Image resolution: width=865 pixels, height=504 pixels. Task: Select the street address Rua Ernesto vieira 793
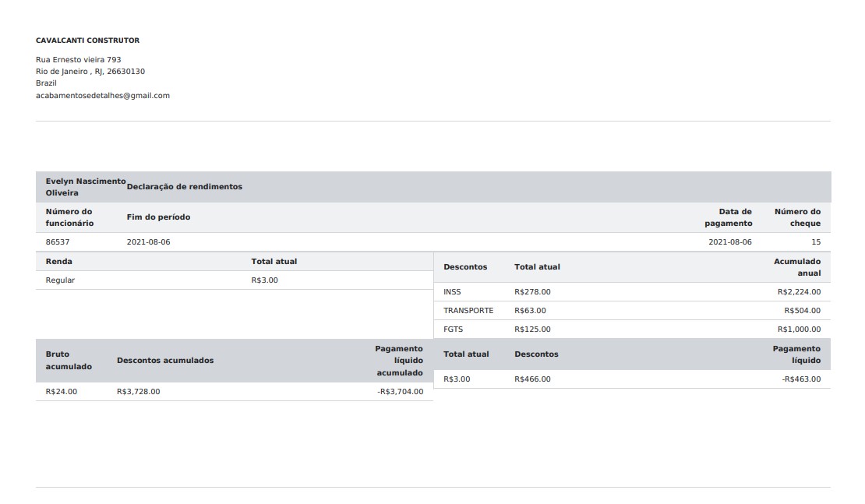click(x=78, y=60)
